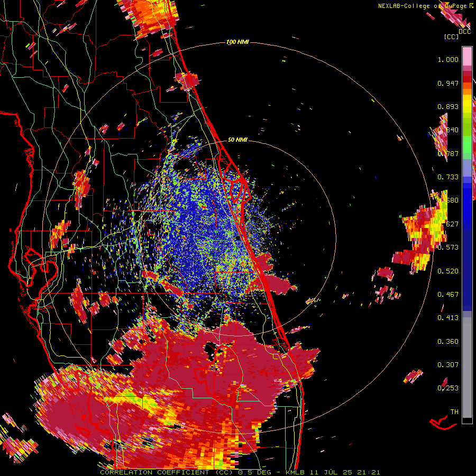Click the 0.307 scale value
The height and width of the screenshot is (476, 476).
448,364
